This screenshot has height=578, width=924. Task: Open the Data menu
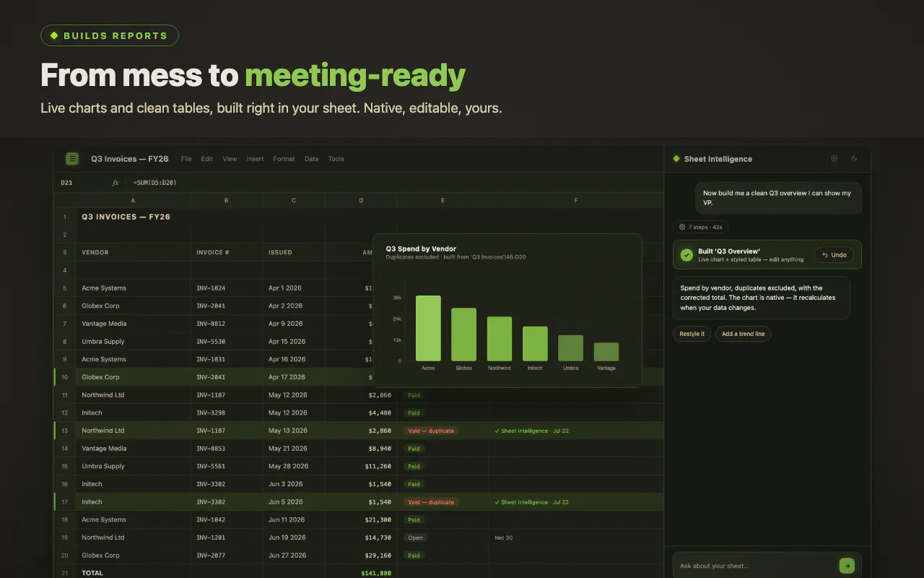[311, 159]
